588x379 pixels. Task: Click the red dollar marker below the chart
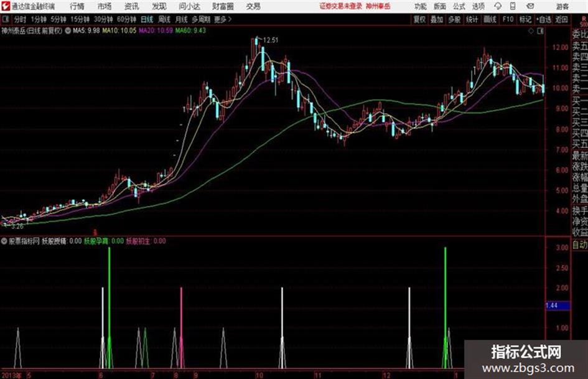click(95, 233)
